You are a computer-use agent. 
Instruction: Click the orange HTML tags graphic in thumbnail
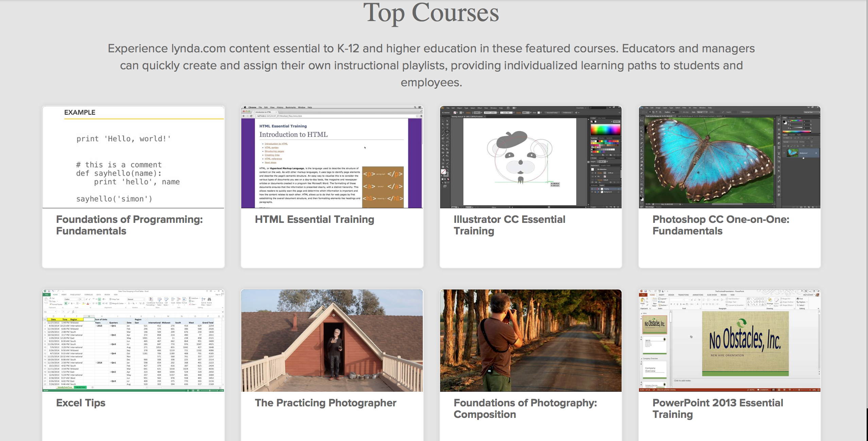[383, 186]
